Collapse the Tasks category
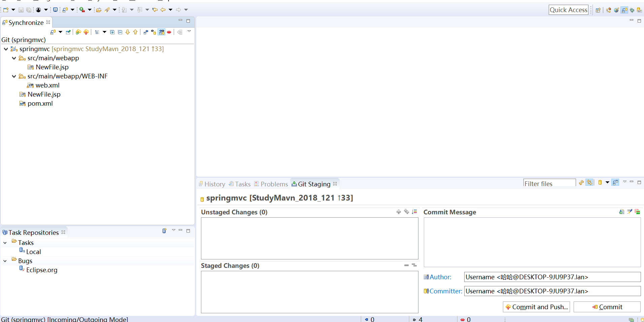The width and height of the screenshot is (644, 322). click(x=5, y=243)
